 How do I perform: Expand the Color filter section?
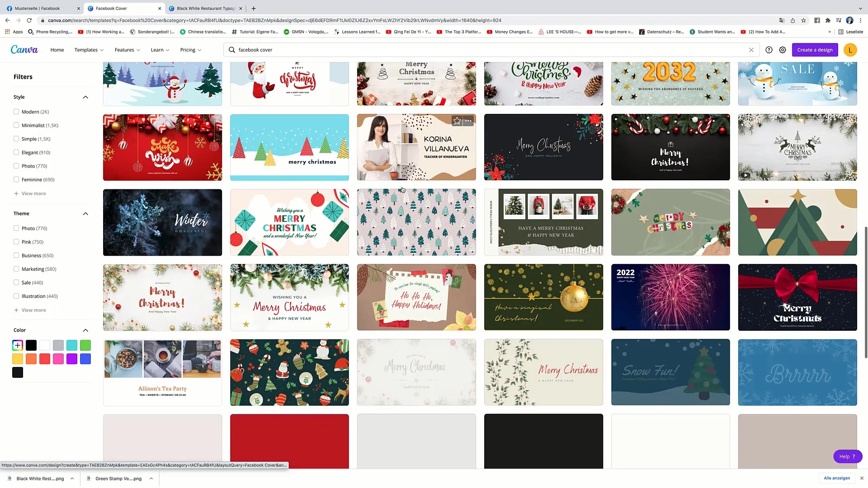[85, 330]
